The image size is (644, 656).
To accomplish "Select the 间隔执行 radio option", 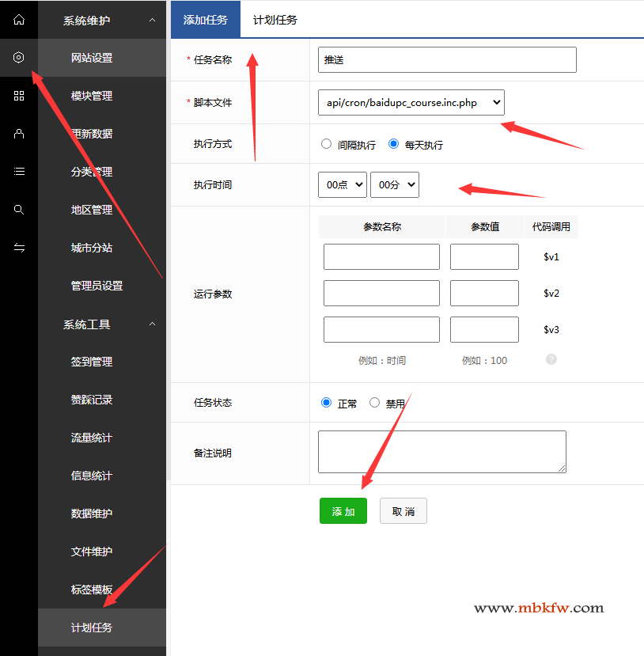I will pos(326,144).
